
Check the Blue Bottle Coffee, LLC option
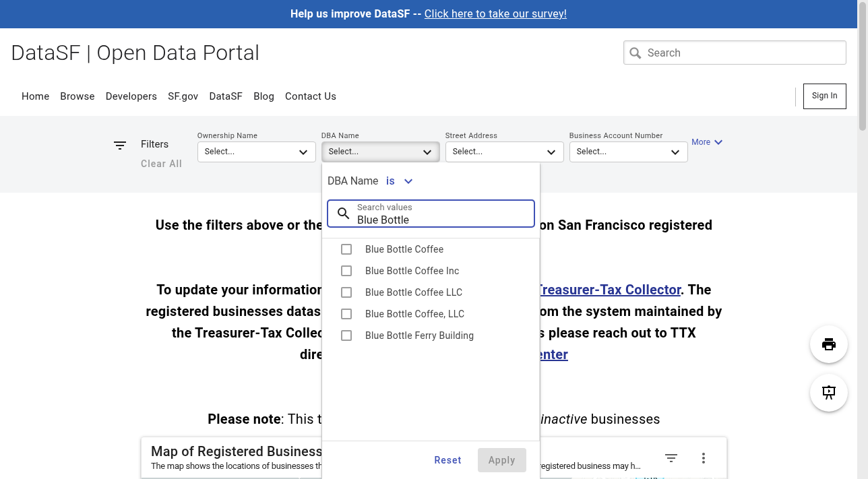coord(346,314)
